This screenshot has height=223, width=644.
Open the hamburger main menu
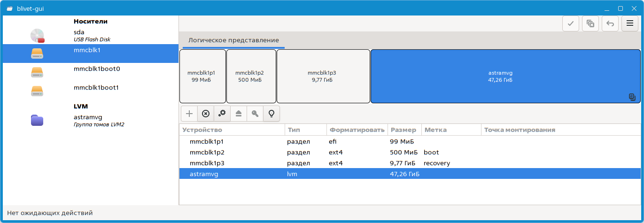click(x=629, y=23)
